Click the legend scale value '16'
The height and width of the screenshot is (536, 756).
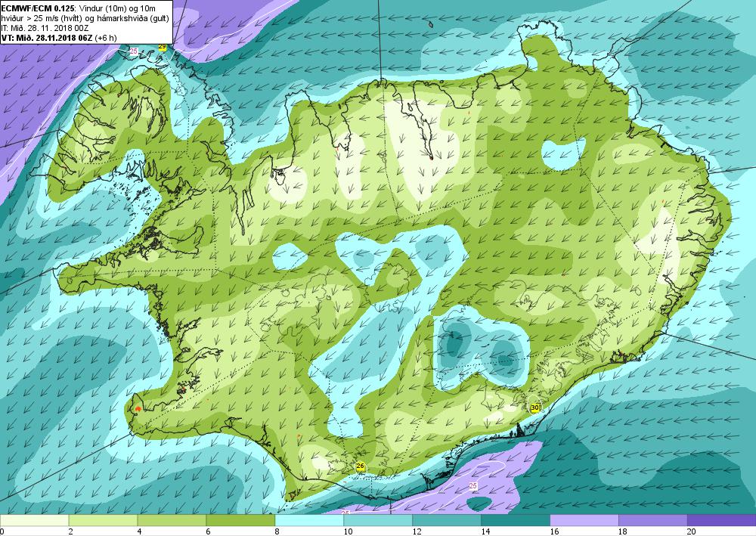point(554,531)
